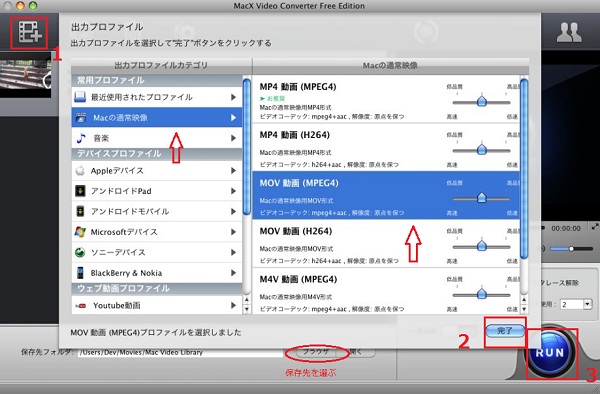Adjust MP4 (H264) quality slider
The height and width of the screenshot is (394, 600).
point(481,150)
